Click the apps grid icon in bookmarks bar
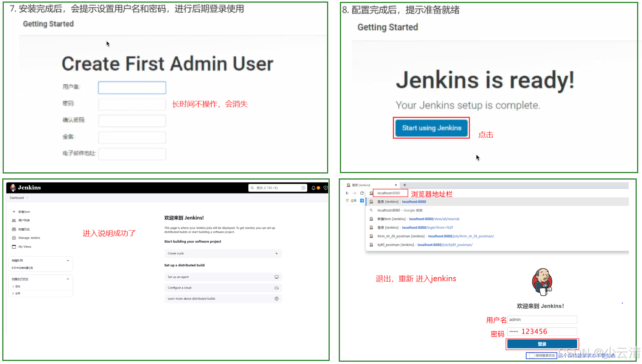 [347, 201]
